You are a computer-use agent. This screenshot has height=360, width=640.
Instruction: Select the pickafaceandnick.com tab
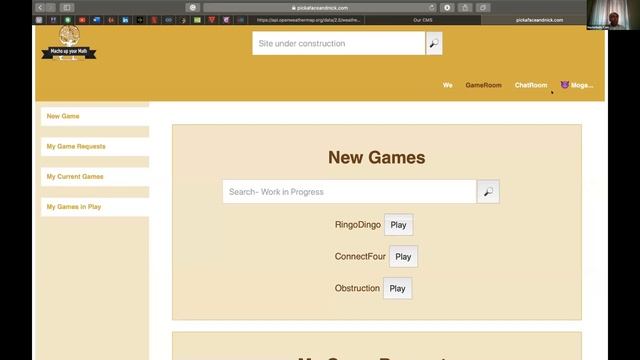tap(539, 20)
